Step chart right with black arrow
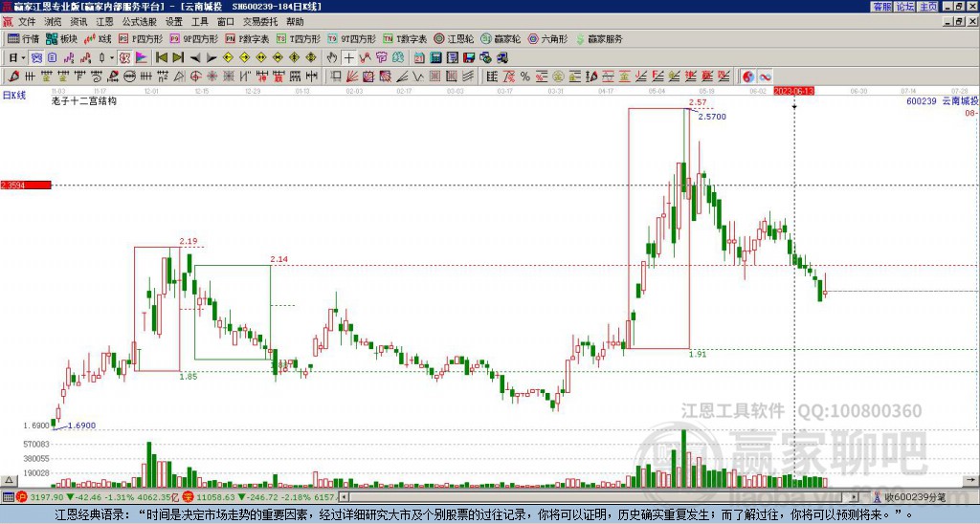The height and width of the screenshot is (524, 980). [x=212, y=58]
